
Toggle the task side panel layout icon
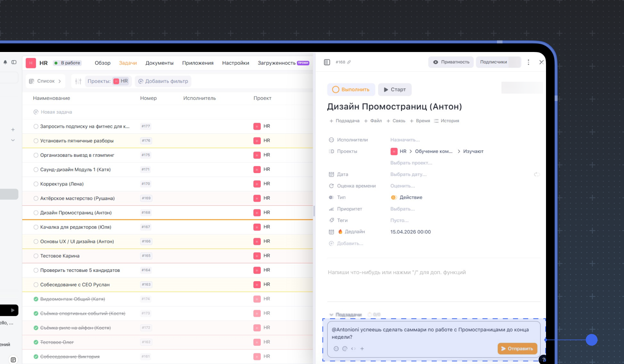point(327,62)
